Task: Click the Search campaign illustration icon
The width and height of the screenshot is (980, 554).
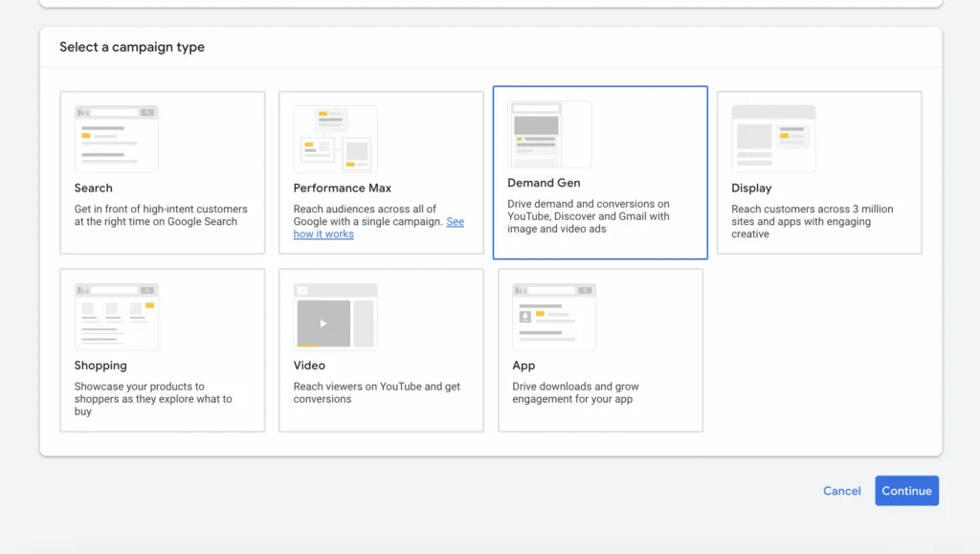Action: (x=116, y=139)
